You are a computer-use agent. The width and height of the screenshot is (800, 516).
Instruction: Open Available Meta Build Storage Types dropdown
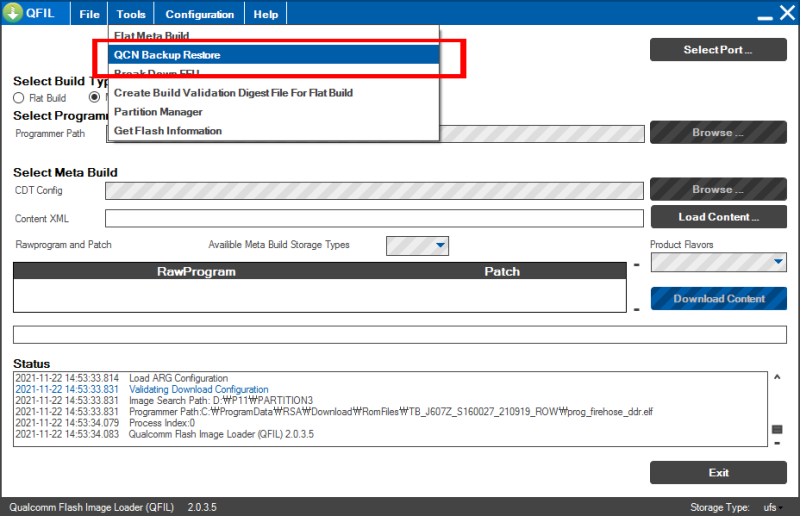[417, 245]
